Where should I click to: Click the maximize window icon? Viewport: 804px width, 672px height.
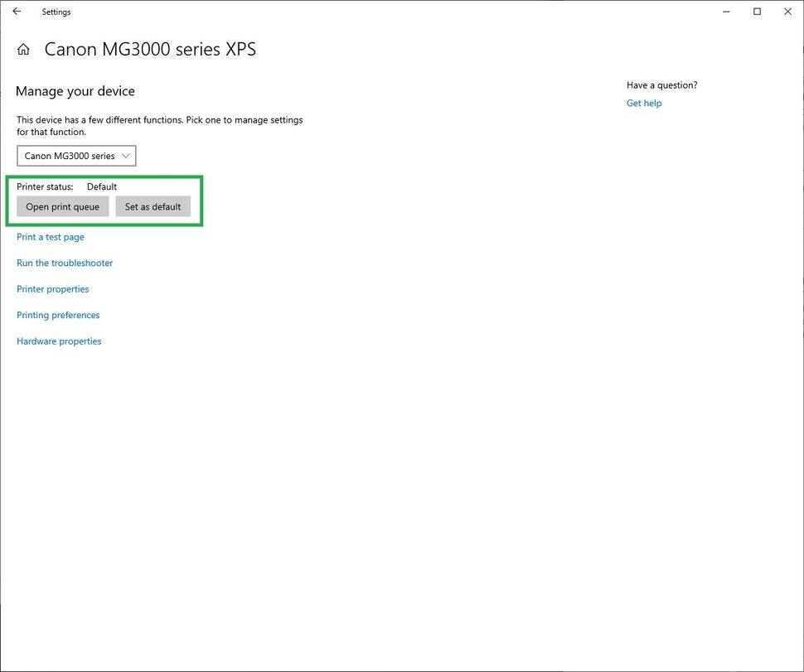click(x=757, y=12)
